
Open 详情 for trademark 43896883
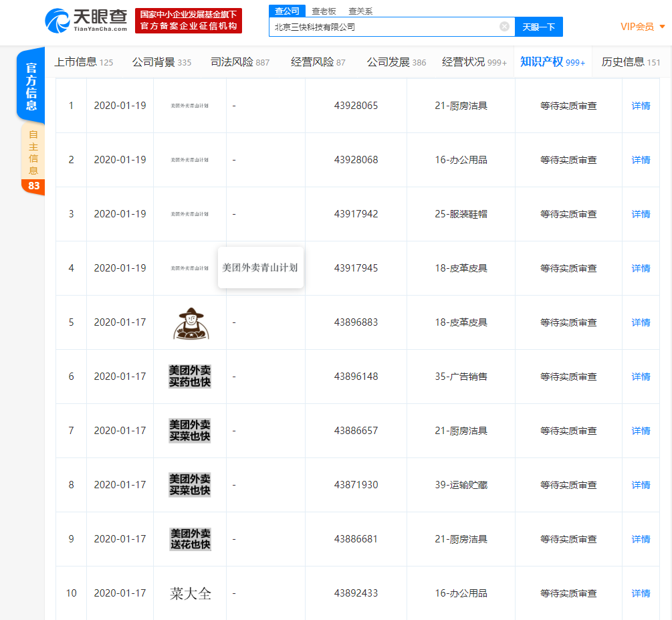640,322
